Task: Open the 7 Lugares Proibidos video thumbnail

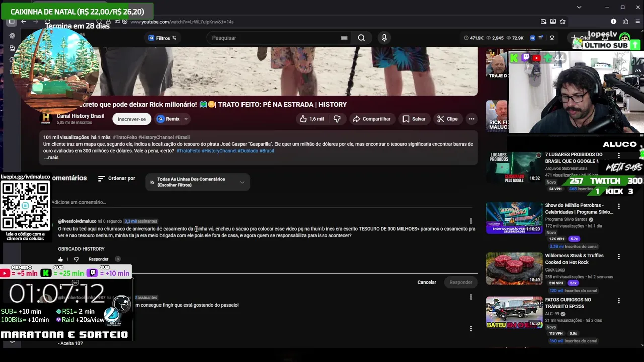Action: (x=514, y=167)
